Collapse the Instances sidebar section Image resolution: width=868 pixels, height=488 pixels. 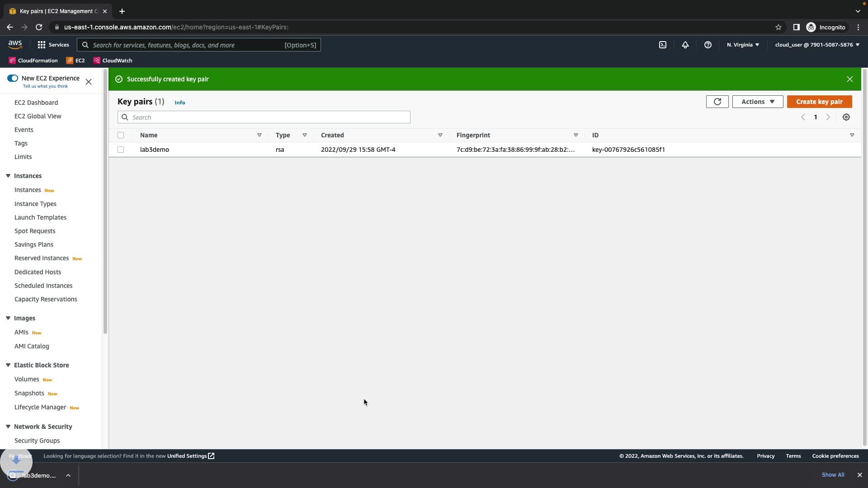(x=8, y=176)
